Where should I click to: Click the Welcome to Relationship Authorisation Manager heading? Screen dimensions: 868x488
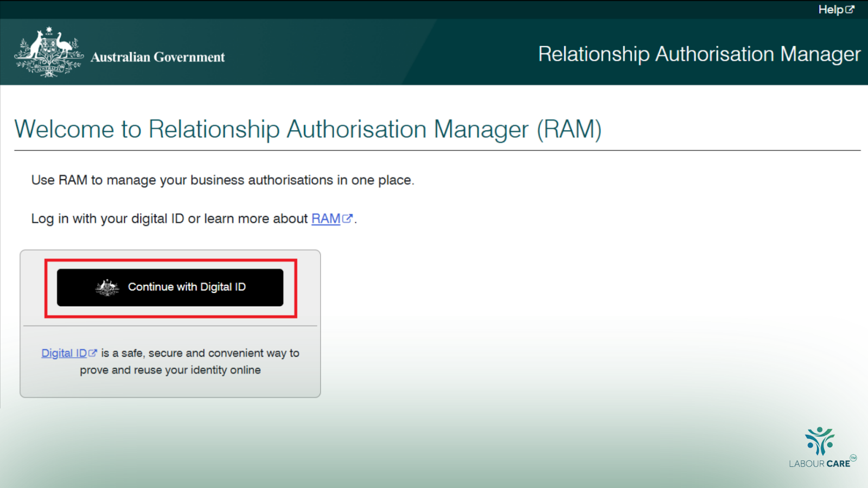[x=308, y=129]
